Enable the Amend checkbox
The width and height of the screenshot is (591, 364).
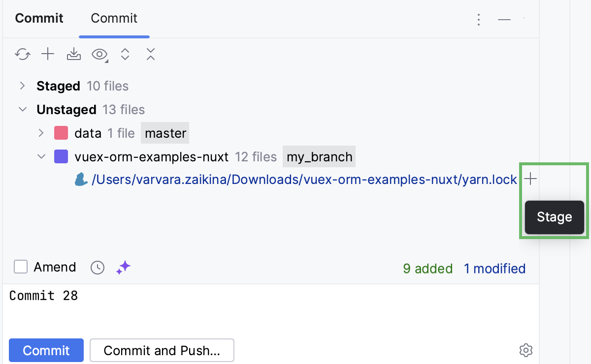point(20,267)
